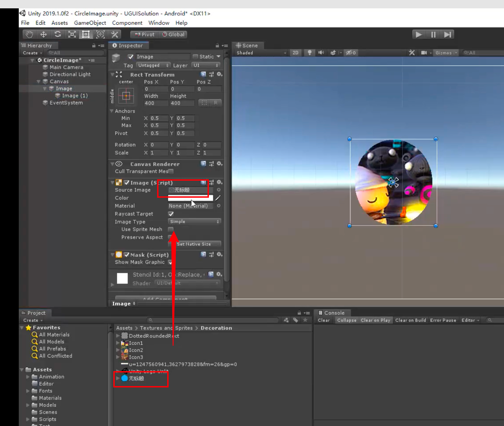Screen dimensions: 504x426
Task: Open Rect Transform anchor preset box
Action: pyautogui.click(x=126, y=96)
